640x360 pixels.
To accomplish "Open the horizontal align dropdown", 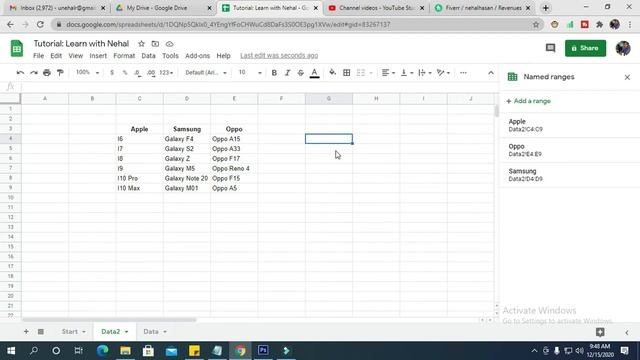I will coord(388,73).
